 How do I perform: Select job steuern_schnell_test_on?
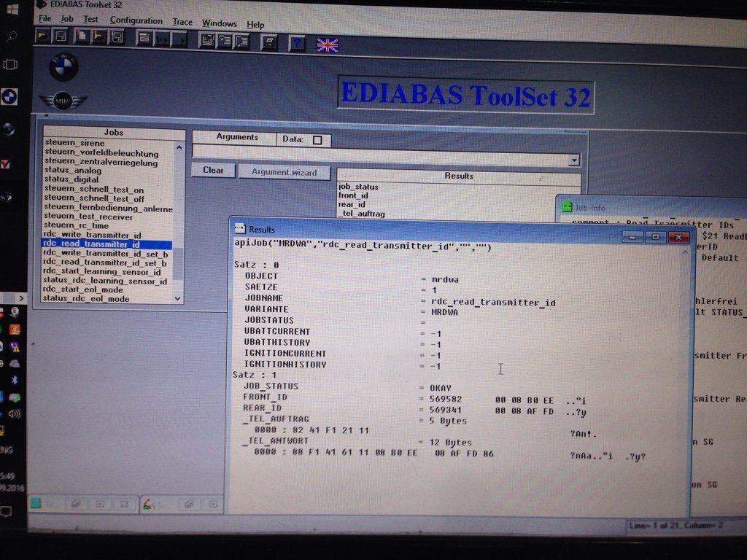click(94, 190)
